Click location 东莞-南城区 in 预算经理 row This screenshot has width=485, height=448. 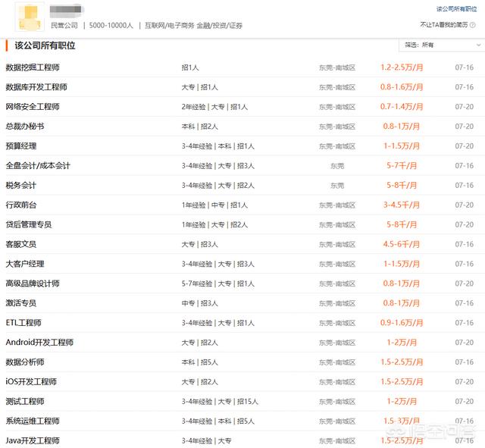point(337,146)
